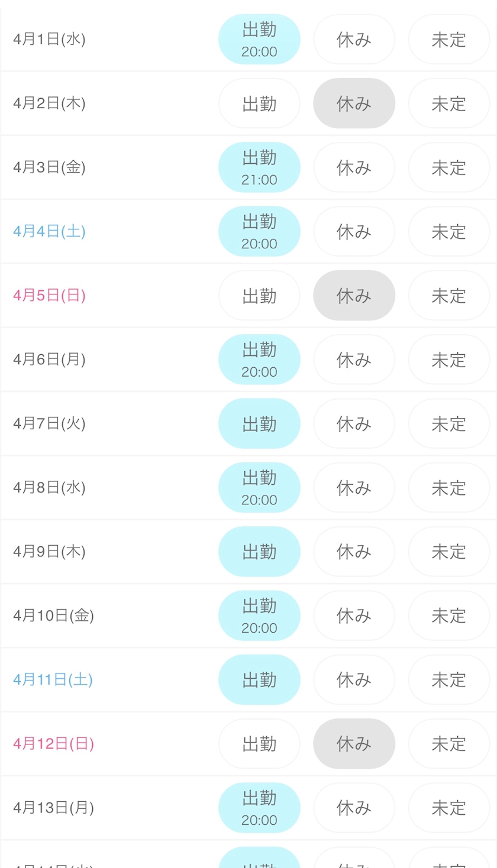The width and height of the screenshot is (497, 868).
Task: Select 未定 for 4月5日(日)
Action: pyautogui.click(x=448, y=296)
